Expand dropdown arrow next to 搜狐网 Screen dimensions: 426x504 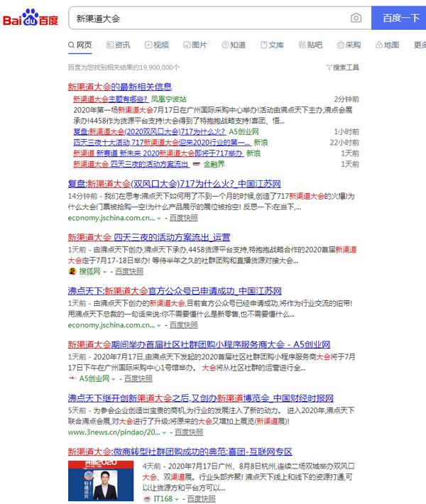(105, 272)
